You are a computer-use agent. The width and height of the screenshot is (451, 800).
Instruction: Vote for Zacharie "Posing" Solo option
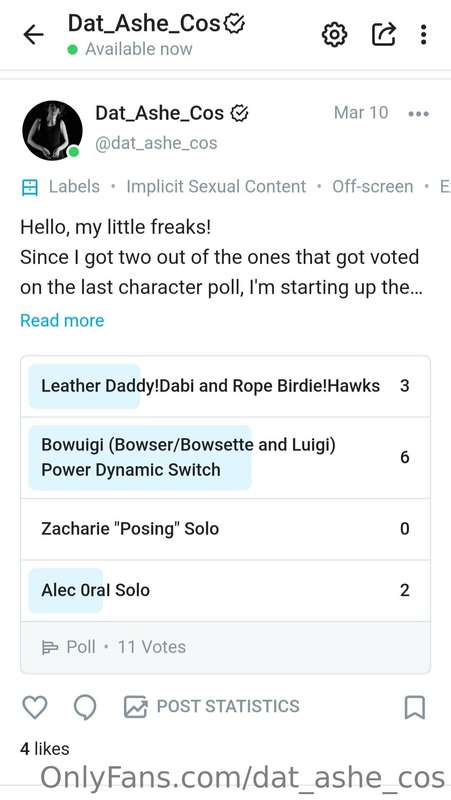[x=226, y=529]
